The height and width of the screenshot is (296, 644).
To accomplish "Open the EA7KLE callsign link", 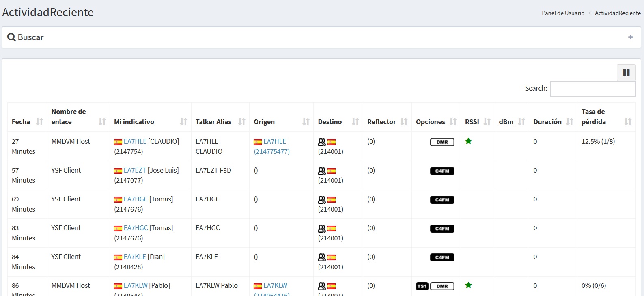I will [135, 257].
